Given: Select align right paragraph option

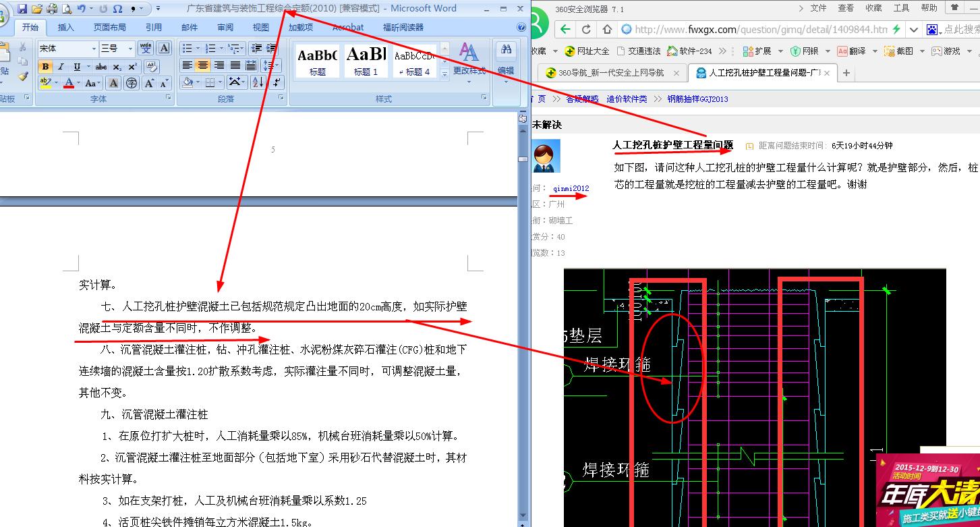Looking at the screenshot, I should click(x=219, y=65).
